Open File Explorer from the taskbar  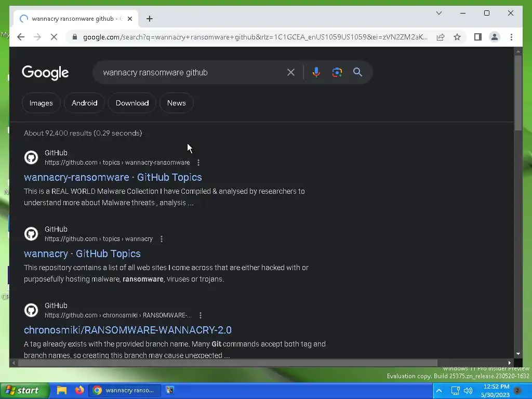[x=61, y=390]
